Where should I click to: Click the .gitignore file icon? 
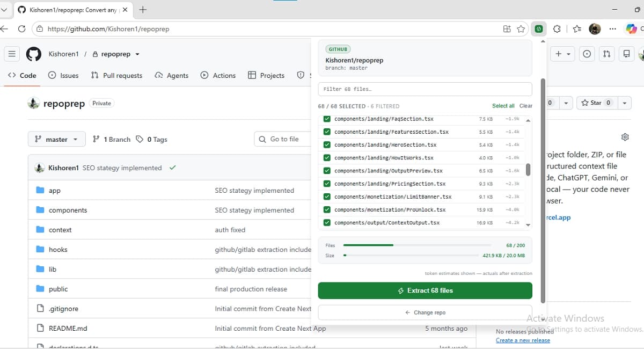(40, 308)
